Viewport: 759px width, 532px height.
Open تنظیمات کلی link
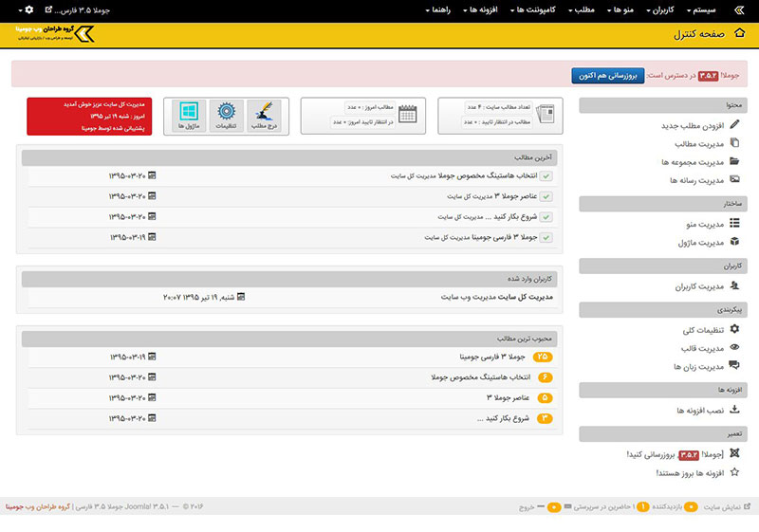pos(703,330)
